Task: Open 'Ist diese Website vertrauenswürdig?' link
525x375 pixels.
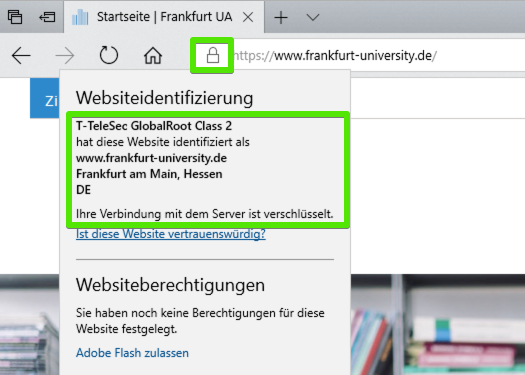Action: click(x=171, y=234)
